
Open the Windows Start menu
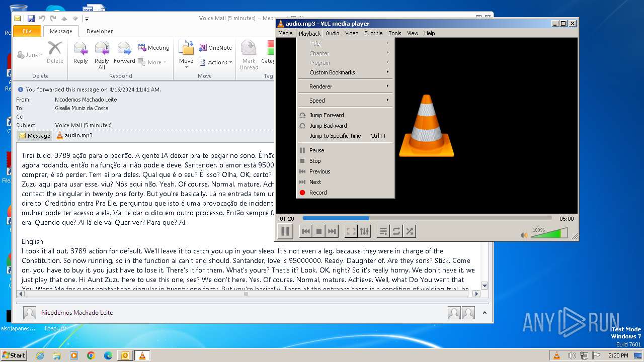coord(14,355)
